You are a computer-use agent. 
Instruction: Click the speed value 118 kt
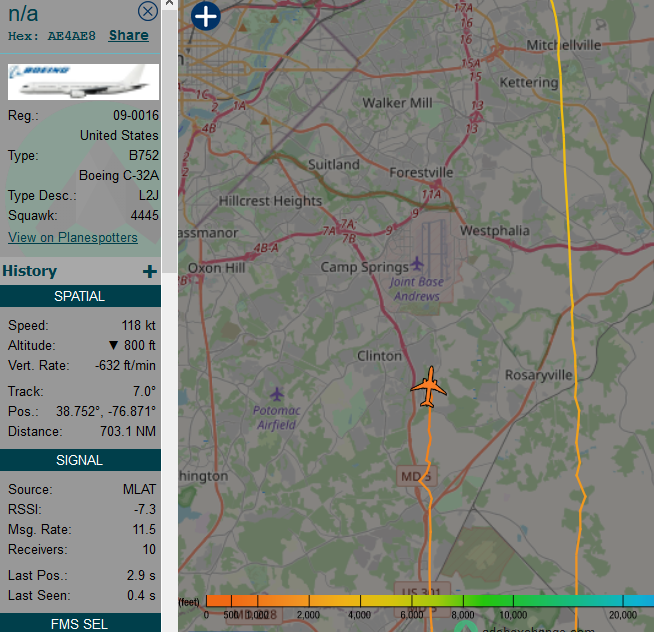click(x=138, y=325)
